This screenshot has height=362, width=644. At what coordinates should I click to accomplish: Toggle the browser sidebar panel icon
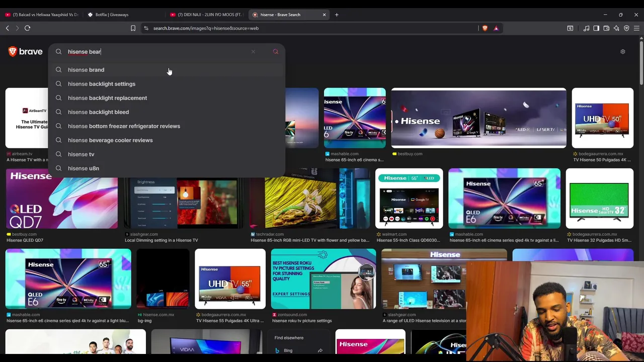pyautogui.click(x=596, y=28)
